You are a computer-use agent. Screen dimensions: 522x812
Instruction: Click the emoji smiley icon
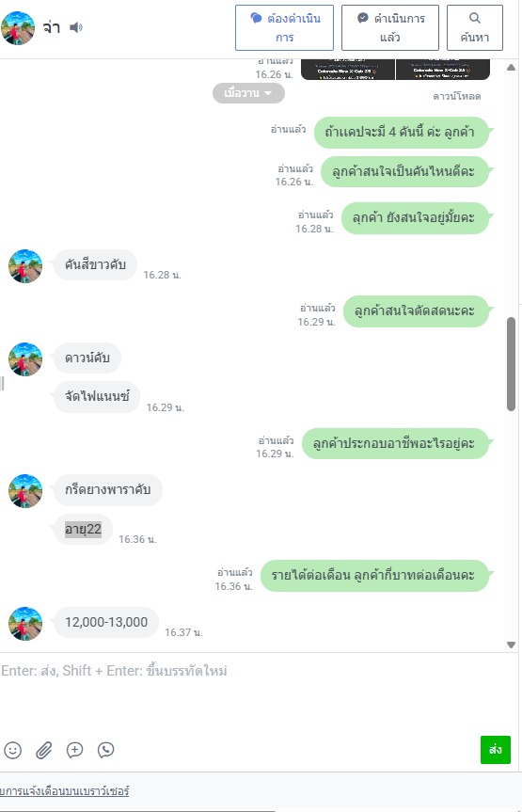tap(12, 750)
